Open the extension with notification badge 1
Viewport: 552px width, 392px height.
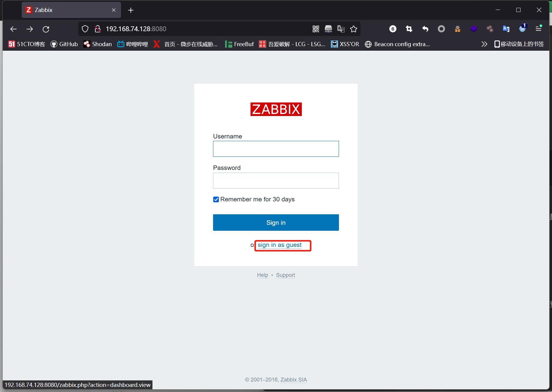click(x=523, y=28)
